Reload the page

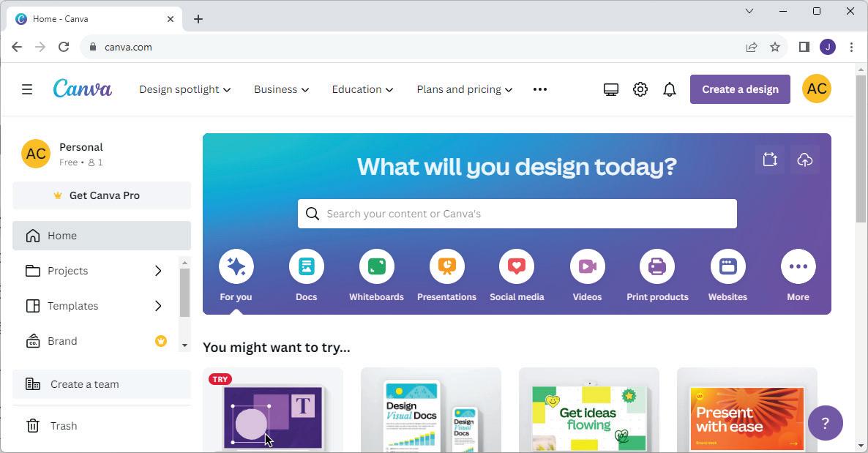tap(64, 47)
